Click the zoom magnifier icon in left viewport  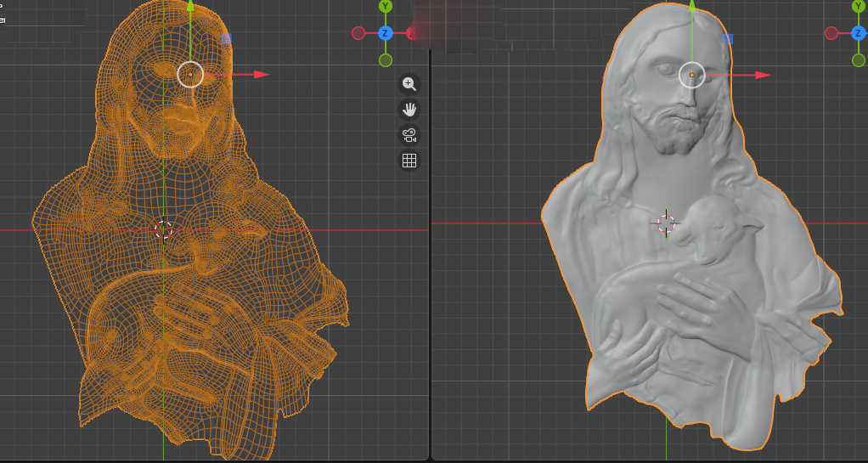point(409,83)
